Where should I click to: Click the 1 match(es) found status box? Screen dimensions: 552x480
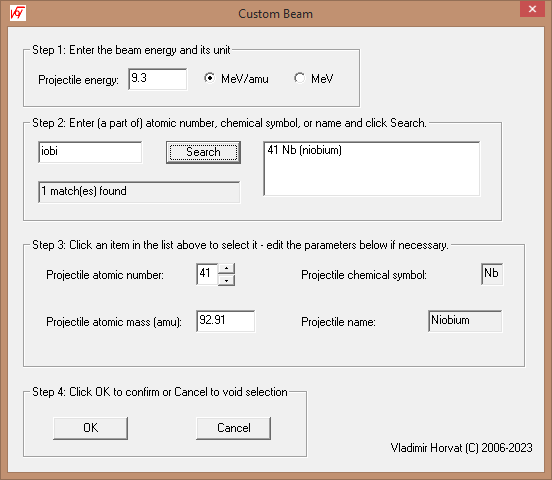pyautogui.click(x=139, y=192)
